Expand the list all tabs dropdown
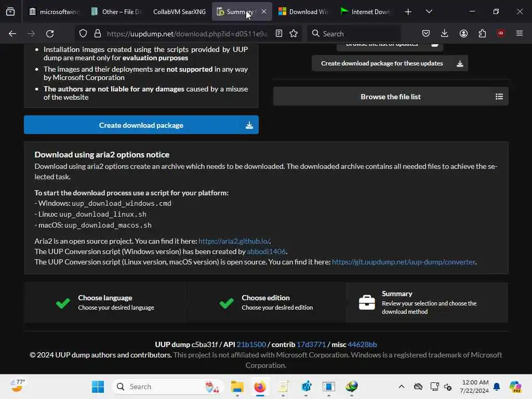Screen dimensions: 532x399 [429, 11]
